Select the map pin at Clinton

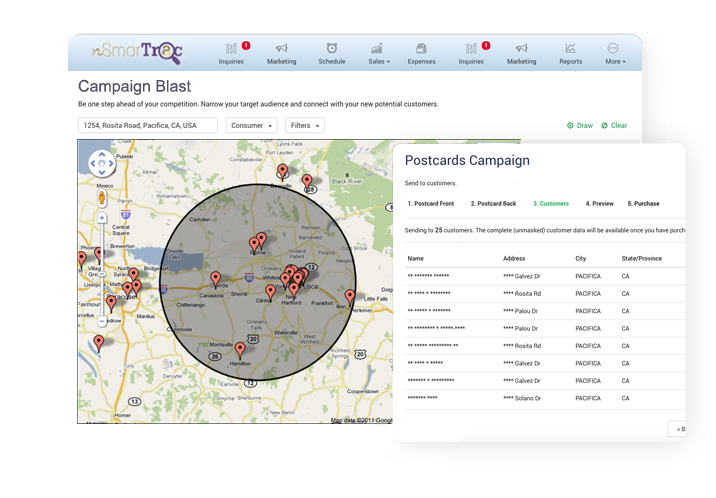coord(270,292)
